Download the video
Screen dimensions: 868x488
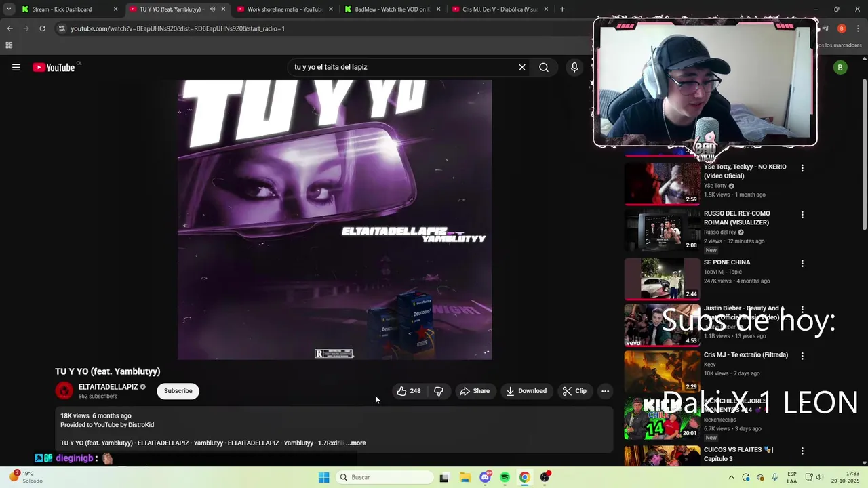point(526,391)
